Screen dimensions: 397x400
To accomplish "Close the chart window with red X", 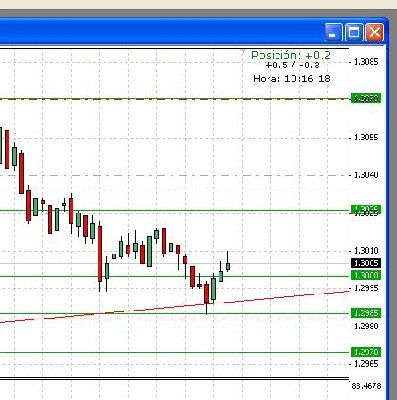I will click(374, 32).
